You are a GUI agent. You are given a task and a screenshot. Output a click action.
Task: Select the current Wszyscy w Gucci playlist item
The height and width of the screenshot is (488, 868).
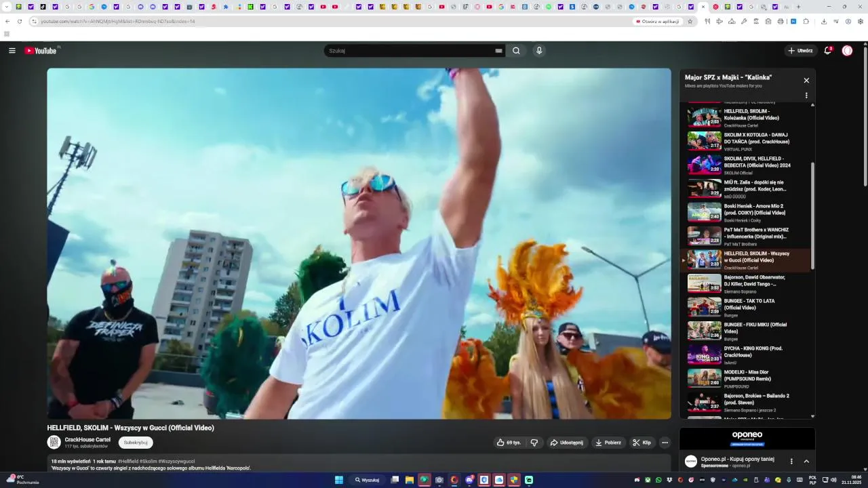[x=746, y=260]
